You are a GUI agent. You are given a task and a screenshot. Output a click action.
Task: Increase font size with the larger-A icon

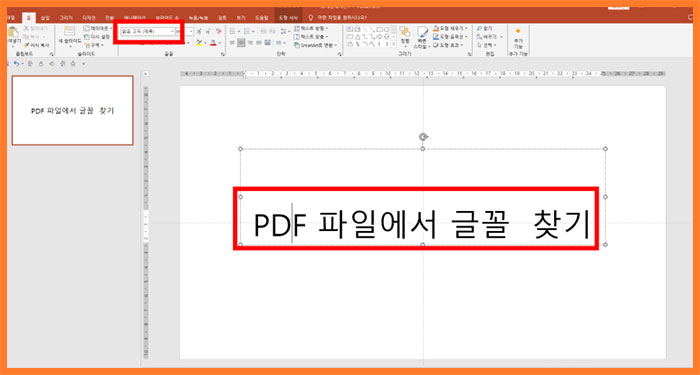click(200, 32)
